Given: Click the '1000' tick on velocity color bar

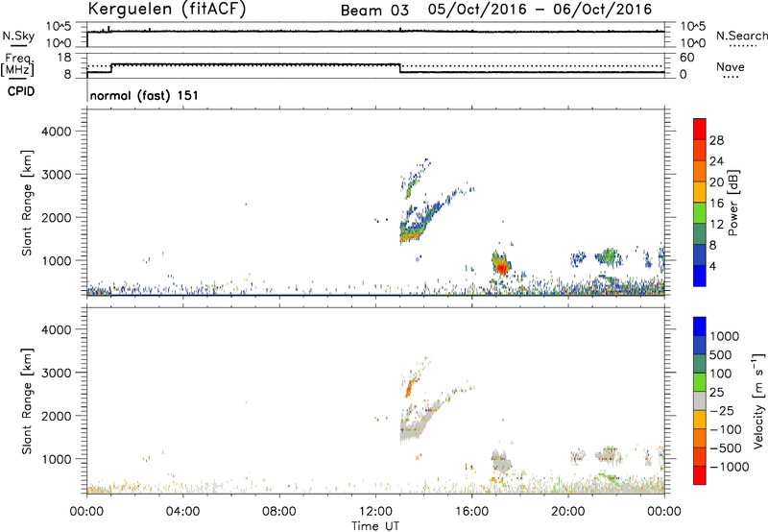Looking at the screenshot, I should click(725, 336).
